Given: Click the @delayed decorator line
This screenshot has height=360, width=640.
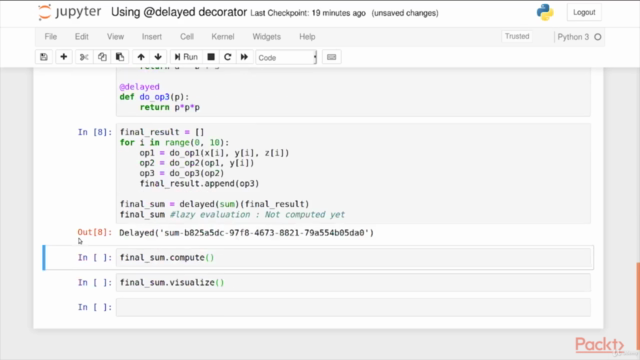Looking at the screenshot, I should [139, 87].
